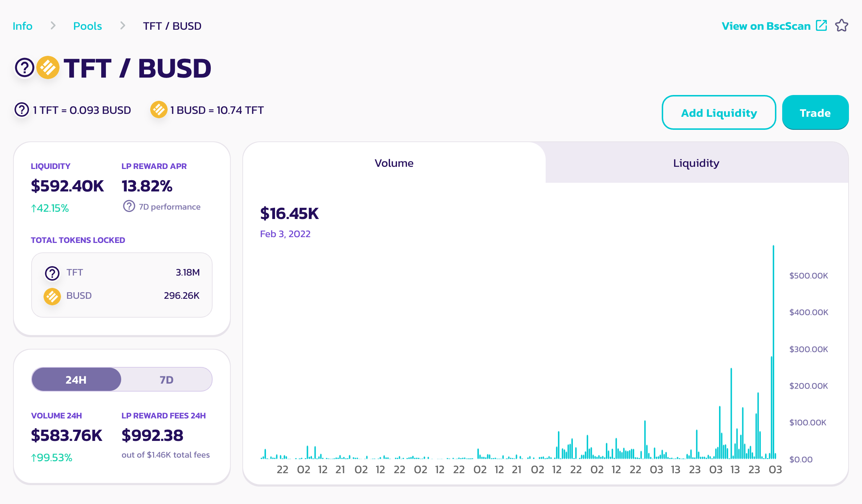Click the help icon beside 7D performance
This screenshot has width=862, height=504.
click(x=129, y=206)
